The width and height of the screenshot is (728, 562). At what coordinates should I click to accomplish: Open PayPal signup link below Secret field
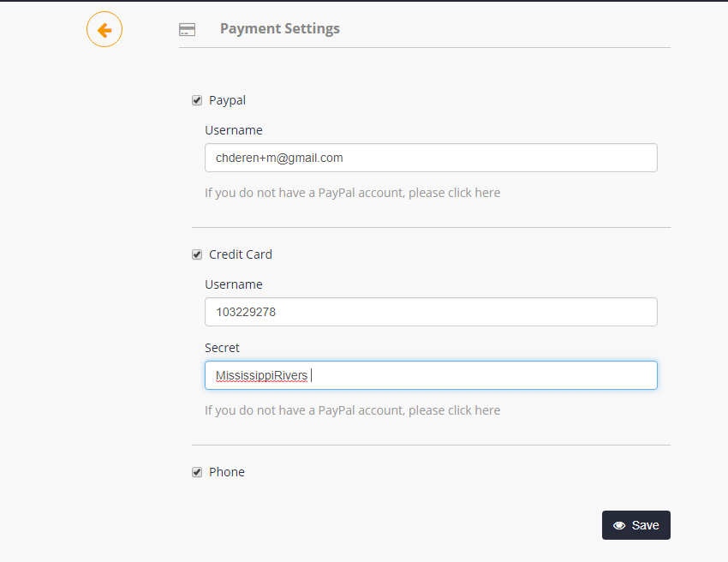tap(352, 410)
